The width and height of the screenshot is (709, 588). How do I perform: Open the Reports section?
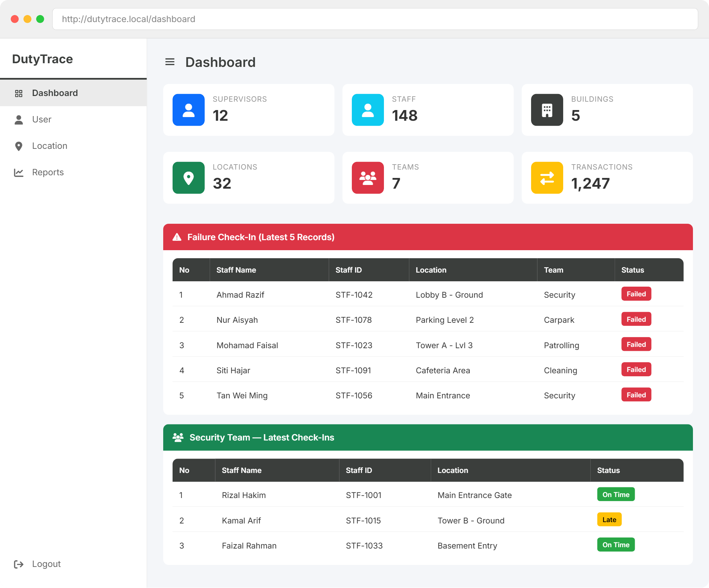point(47,172)
